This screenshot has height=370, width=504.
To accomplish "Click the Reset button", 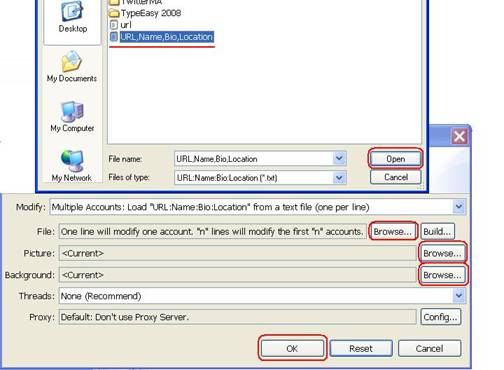I will point(361,348).
